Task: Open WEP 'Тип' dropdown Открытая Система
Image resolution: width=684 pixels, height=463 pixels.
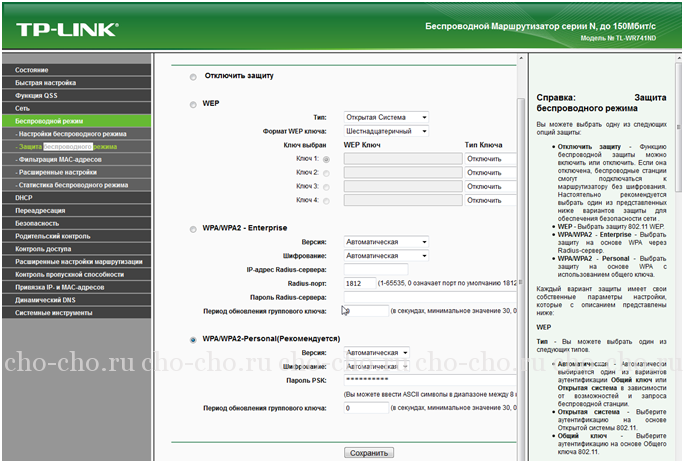Action: tap(386, 117)
